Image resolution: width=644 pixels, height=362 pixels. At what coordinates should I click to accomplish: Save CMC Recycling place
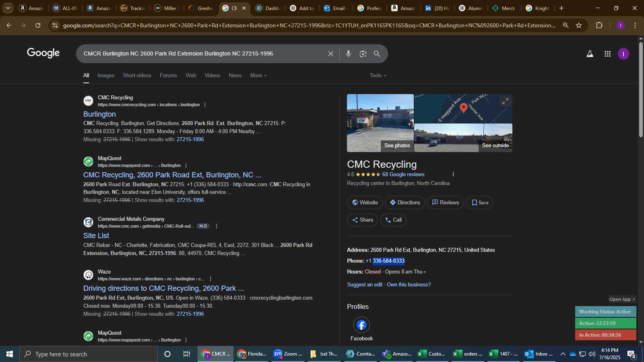click(479, 203)
